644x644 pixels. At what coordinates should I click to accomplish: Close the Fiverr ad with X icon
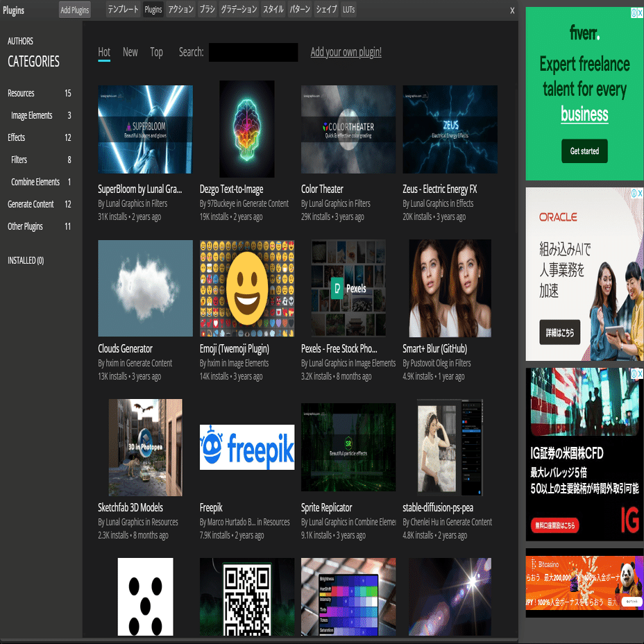640,13
